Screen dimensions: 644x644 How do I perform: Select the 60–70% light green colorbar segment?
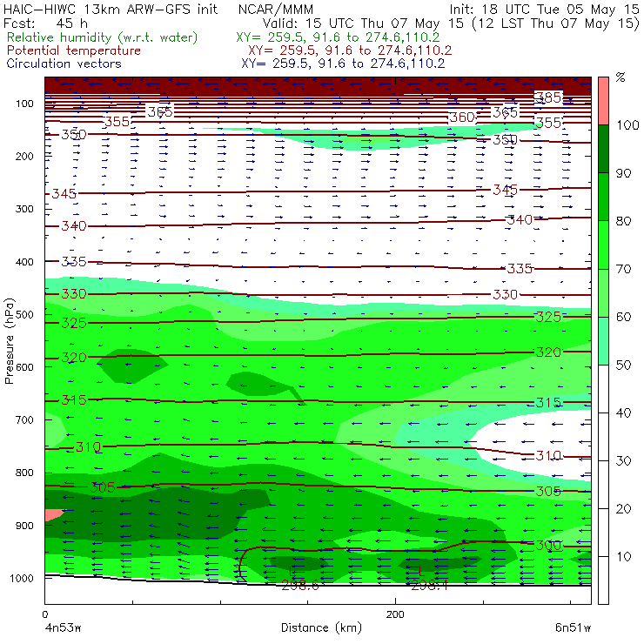coord(603,292)
